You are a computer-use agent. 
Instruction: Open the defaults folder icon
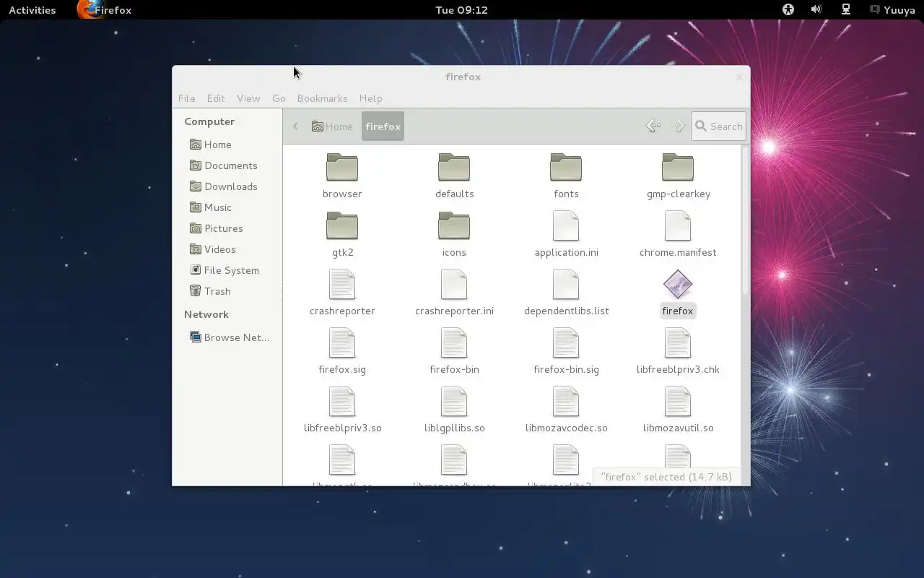click(454, 168)
